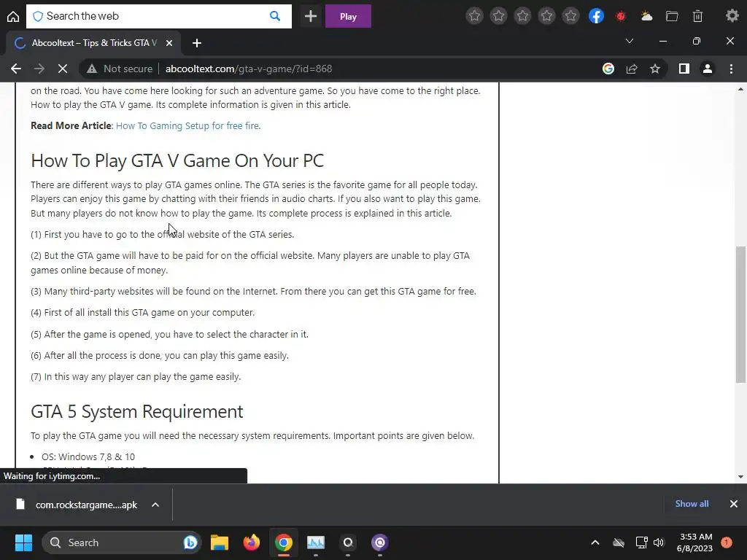Click the first star bookmark slot

474,16
